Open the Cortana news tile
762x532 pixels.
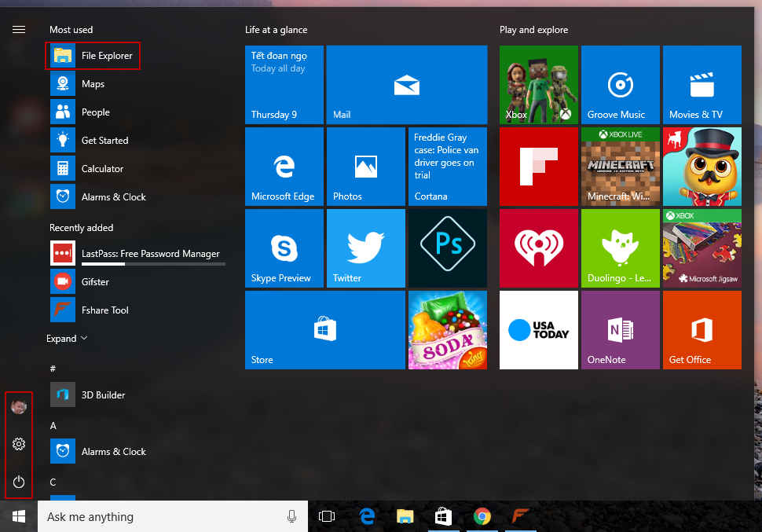pos(448,167)
